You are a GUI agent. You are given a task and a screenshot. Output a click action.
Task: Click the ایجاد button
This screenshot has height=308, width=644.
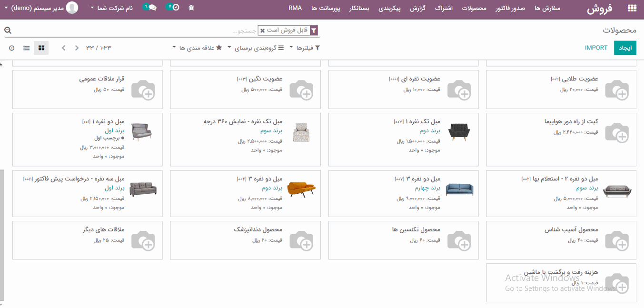tap(625, 48)
